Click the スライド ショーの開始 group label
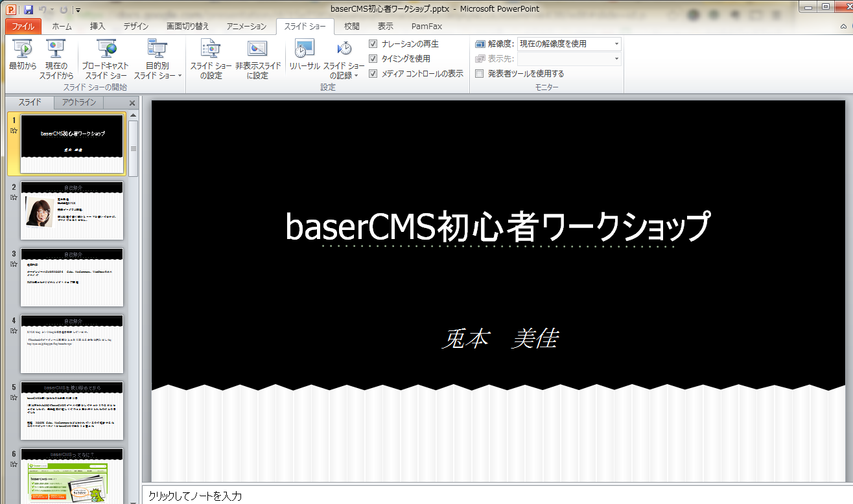Viewport: 853px width, 504px height. pos(95,87)
